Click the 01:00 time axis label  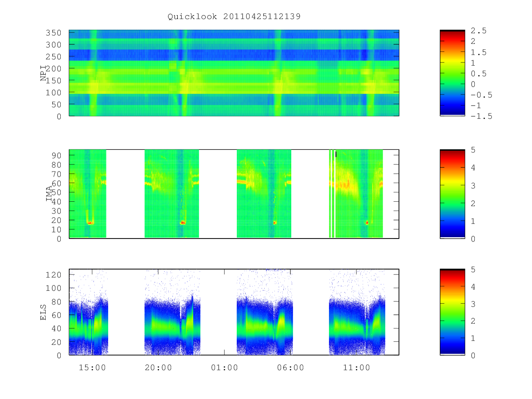tap(224, 368)
